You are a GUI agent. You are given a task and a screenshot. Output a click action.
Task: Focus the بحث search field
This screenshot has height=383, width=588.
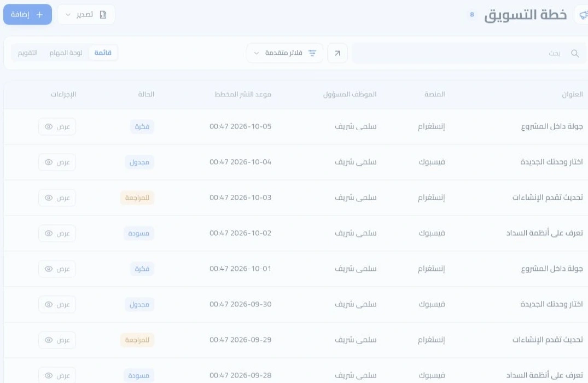(469, 53)
